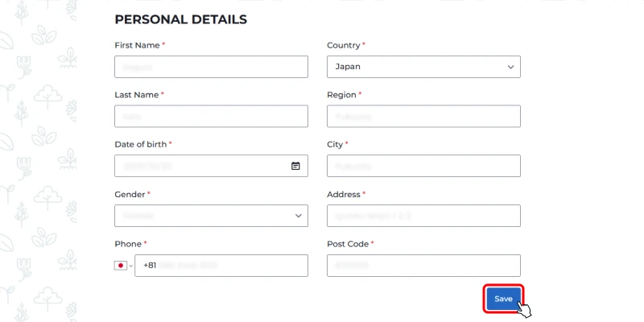Click the chevron arrow in Country dropdown
The width and height of the screenshot is (644, 322).
[x=510, y=67]
